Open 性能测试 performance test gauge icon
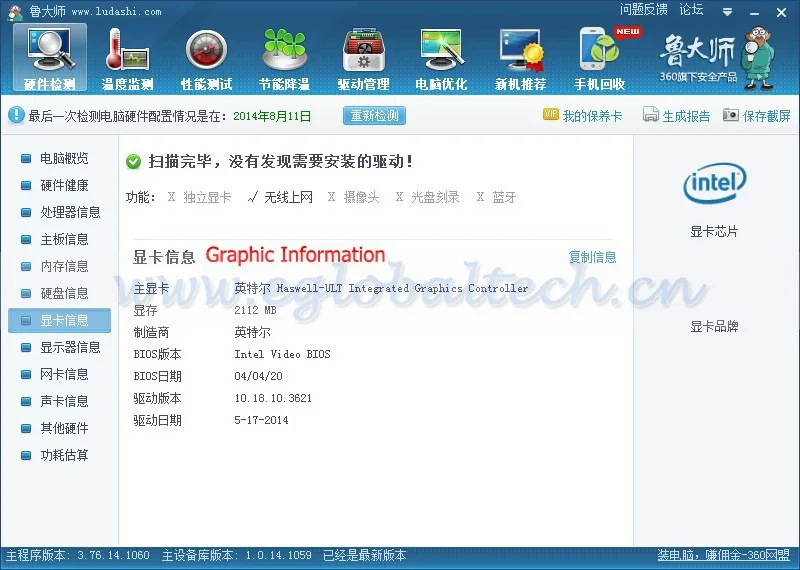Viewport: 800px width, 570px height. click(206, 58)
